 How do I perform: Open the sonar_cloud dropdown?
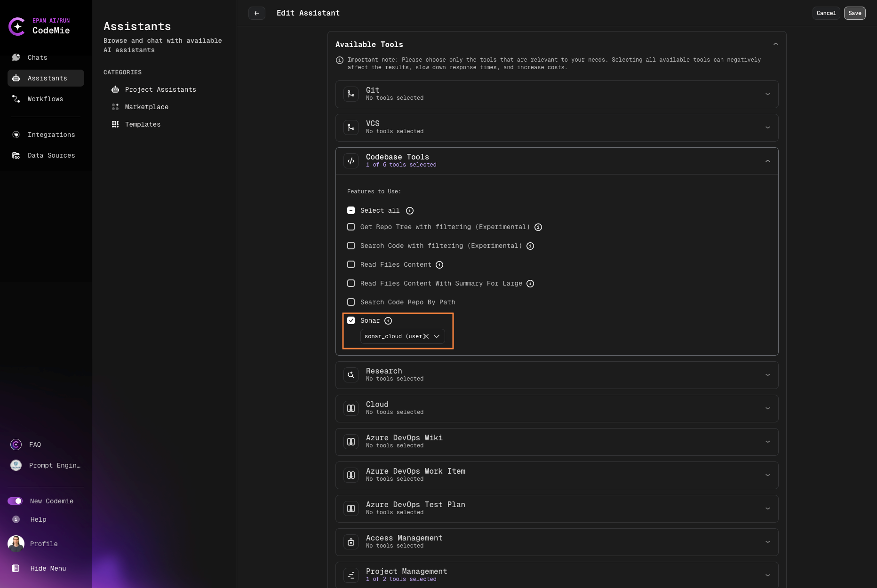click(x=437, y=336)
